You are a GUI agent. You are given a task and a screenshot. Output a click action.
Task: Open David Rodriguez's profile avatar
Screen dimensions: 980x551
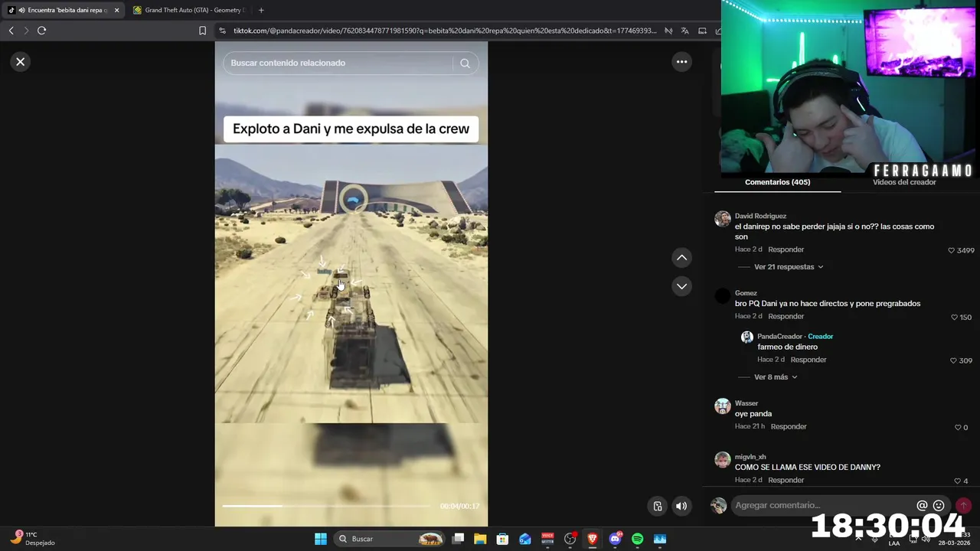722,219
